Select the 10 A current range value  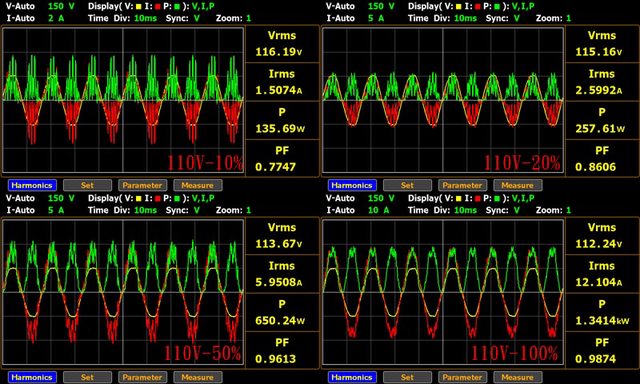point(378,210)
